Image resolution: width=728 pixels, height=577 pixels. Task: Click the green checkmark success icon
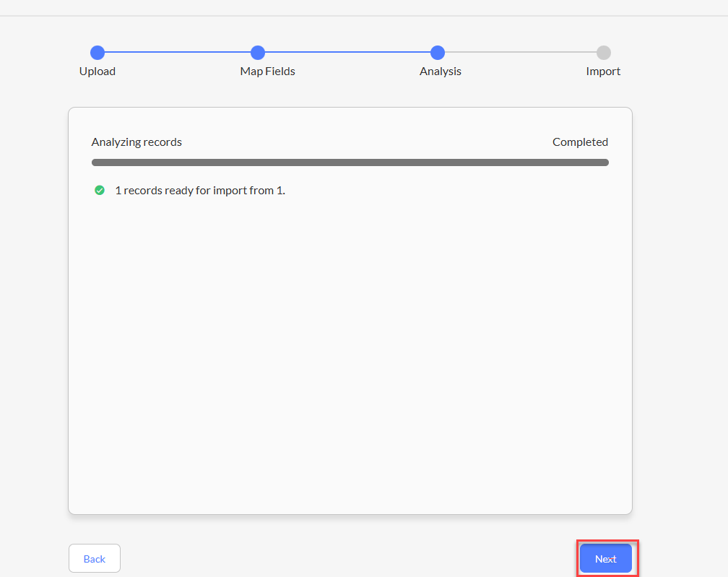[100, 191]
